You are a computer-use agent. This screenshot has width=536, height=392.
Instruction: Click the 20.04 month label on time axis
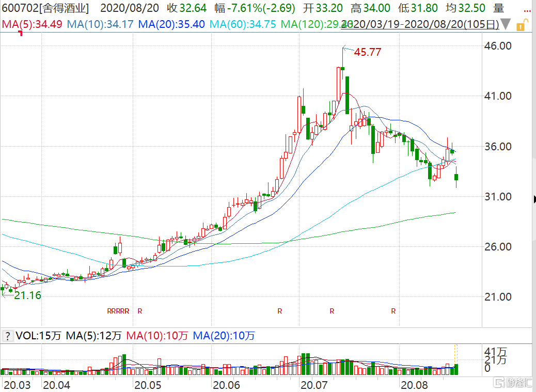(x=57, y=385)
